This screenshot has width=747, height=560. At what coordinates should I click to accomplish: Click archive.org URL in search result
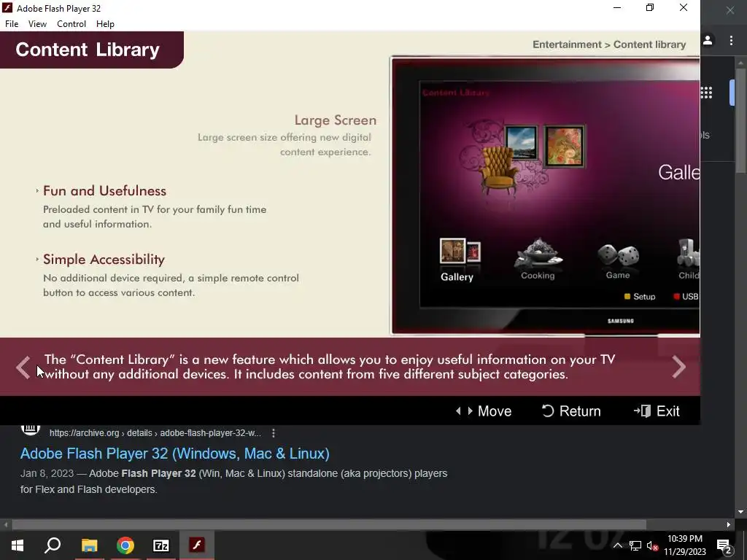(x=155, y=433)
